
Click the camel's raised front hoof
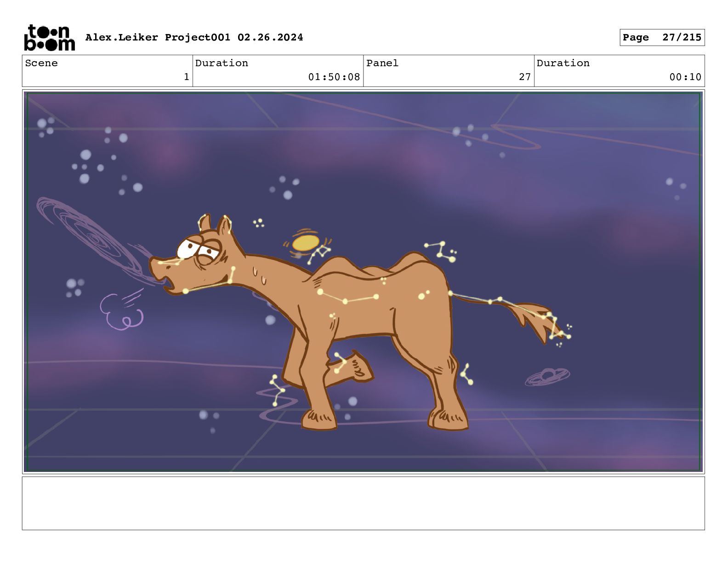coord(359,367)
